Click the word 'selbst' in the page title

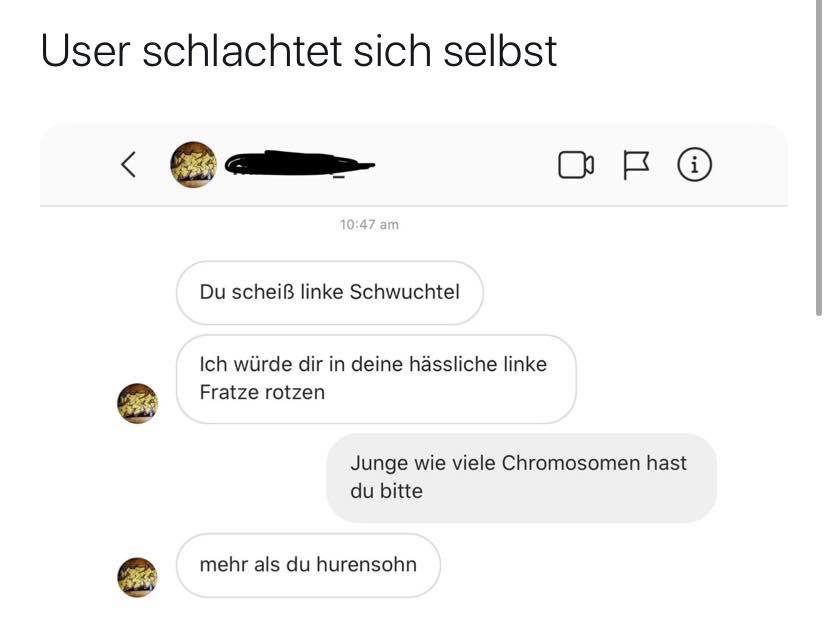500,51
